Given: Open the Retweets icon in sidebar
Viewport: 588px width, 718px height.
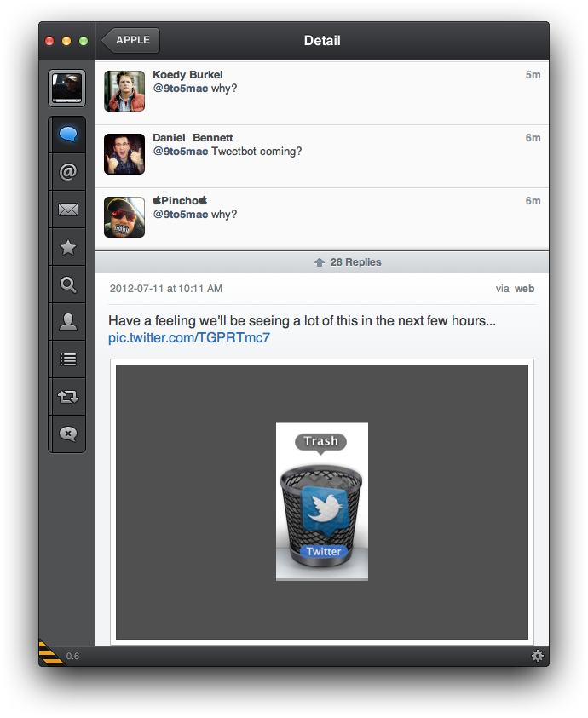Looking at the screenshot, I should click(x=67, y=397).
